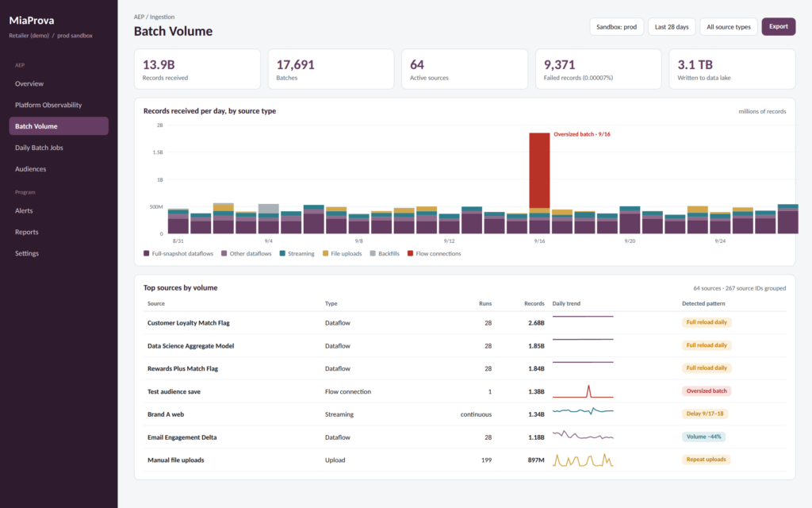Select the 3.1 TB Written card
Image resolution: width=812 pixels, height=508 pixels.
click(x=732, y=69)
